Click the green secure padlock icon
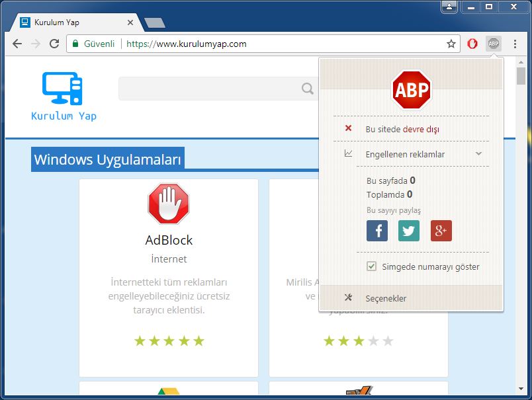Screen dimensions: 532x400 point(75,44)
